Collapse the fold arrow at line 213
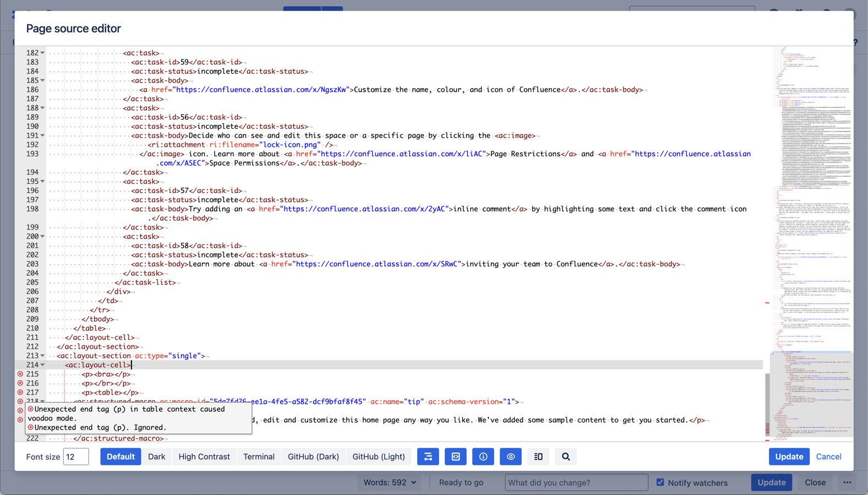Viewport: 868px width, 495px height. pos(42,356)
